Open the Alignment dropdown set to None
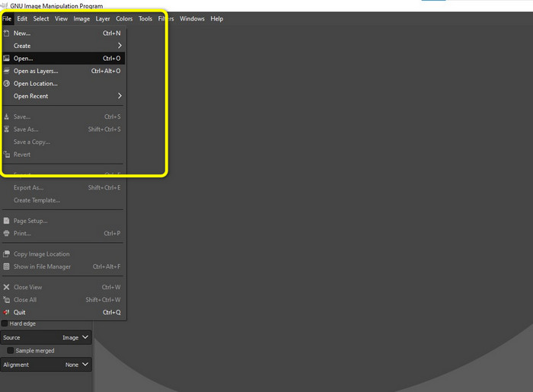The height and width of the screenshot is (392, 533). click(46, 365)
